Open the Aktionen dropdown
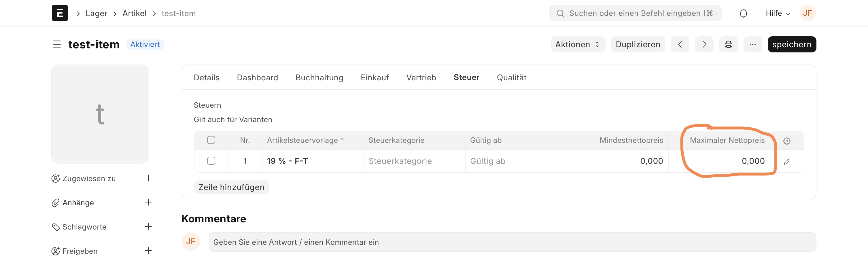Screen dimensions: 868x271 tap(578, 44)
